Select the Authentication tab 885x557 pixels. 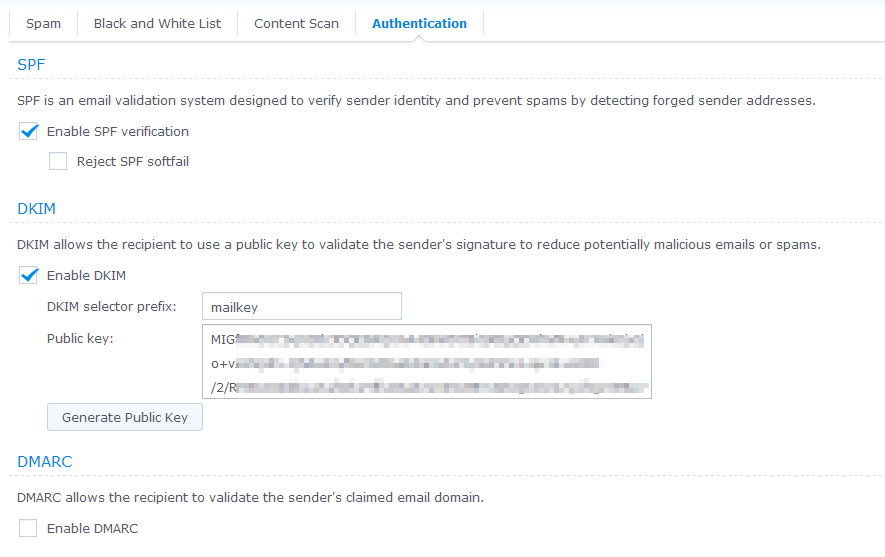point(419,23)
